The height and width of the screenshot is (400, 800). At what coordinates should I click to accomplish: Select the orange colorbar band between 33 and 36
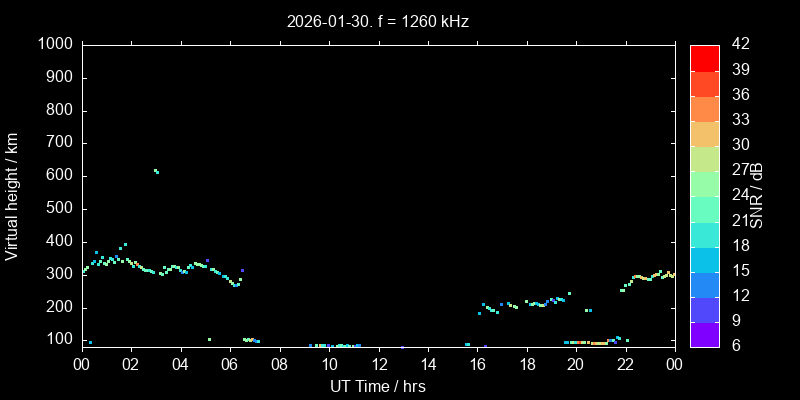(x=705, y=108)
